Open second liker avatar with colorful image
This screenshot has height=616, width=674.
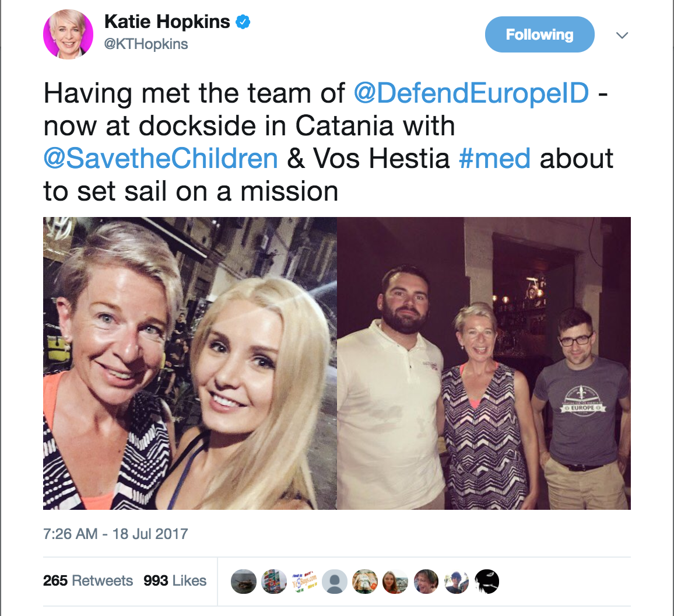tap(274, 582)
